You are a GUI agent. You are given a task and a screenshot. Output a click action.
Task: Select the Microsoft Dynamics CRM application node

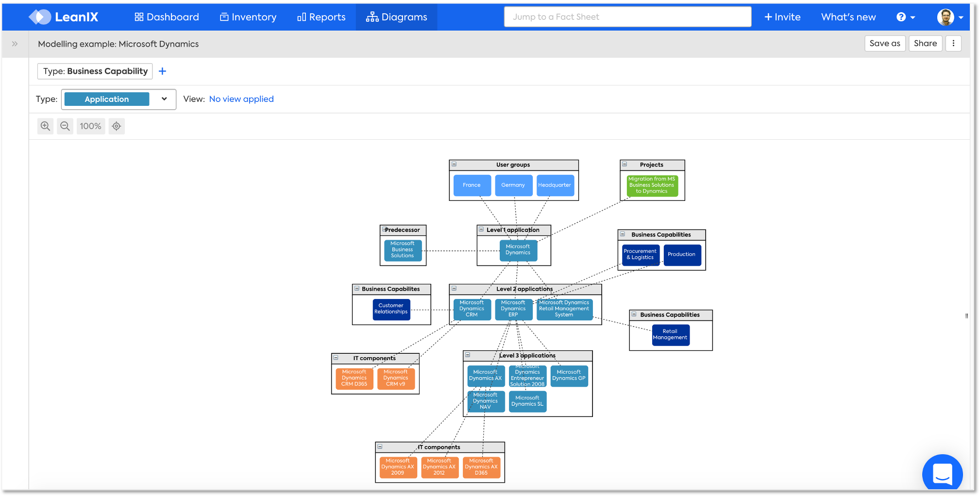click(x=472, y=309)
